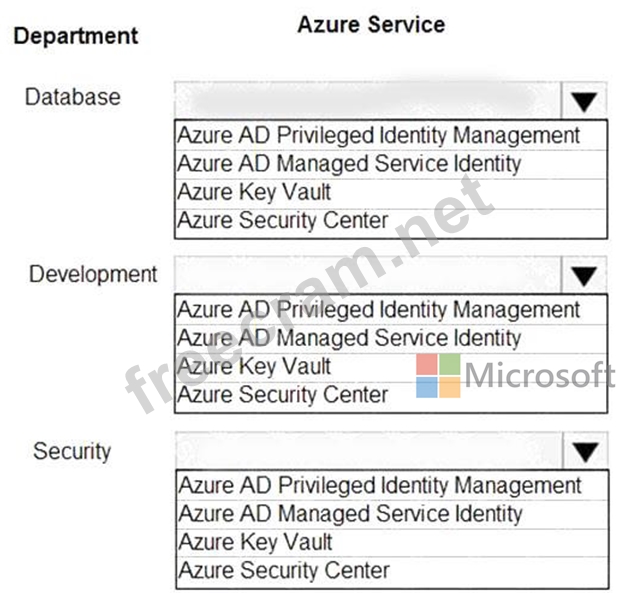Screen dimensions: 619x593
Task: Click the Azure Service column header
Action: [x=371, y=25]
